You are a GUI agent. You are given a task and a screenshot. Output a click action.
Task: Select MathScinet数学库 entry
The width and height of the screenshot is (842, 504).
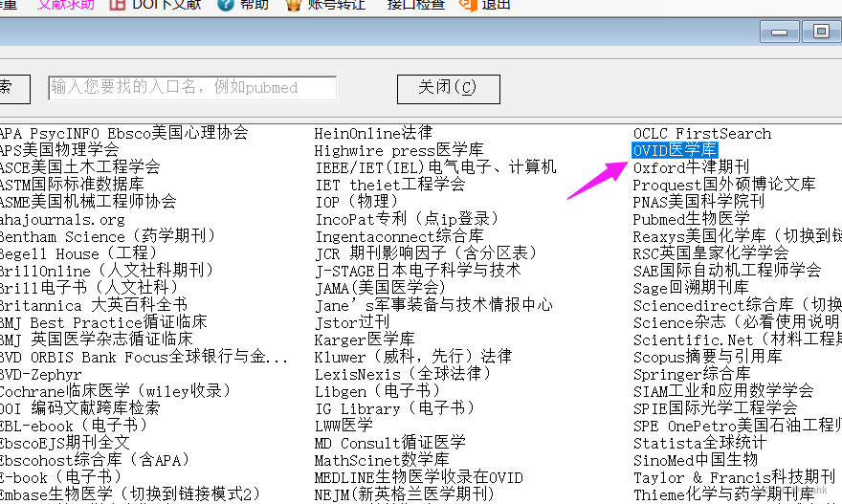[381, 460]
